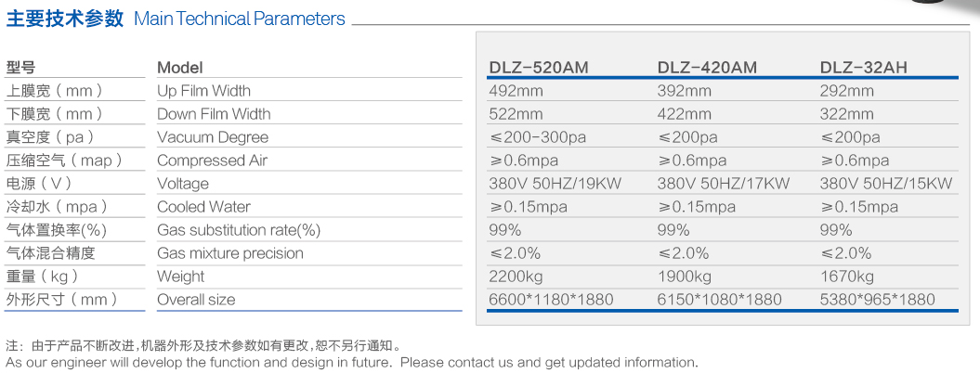Select the DLZ-520AM column header
The width and height of the screenshot is (980, 373).
[x=539, y=68]
